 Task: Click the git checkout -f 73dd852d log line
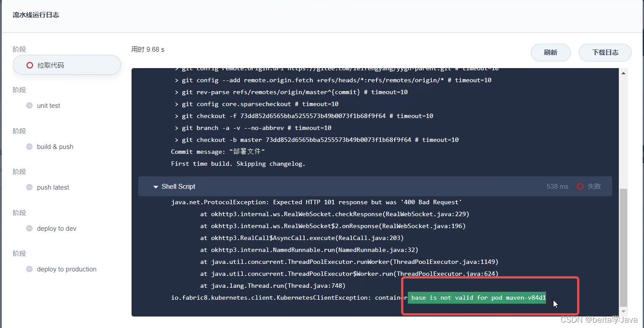click(x=304, y=116)
